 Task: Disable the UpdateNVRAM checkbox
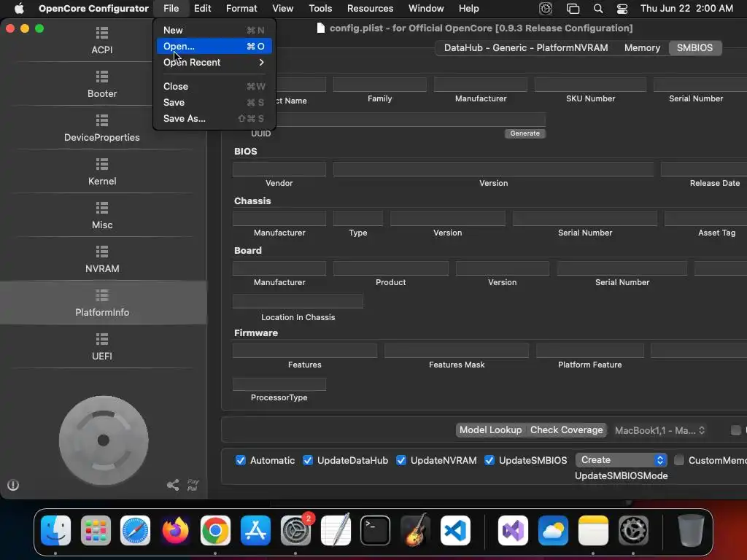(x=401, y=461)
